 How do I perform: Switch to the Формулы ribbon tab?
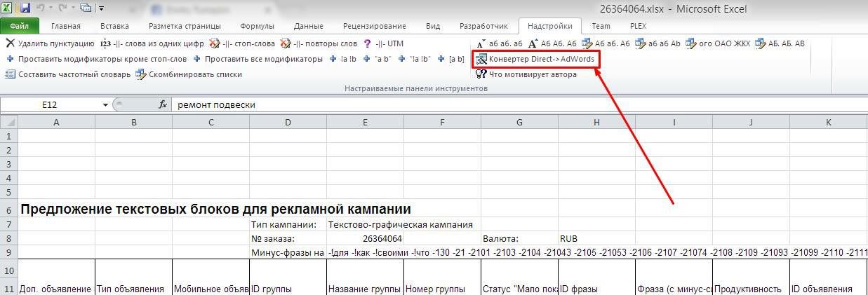click(257, 26)
